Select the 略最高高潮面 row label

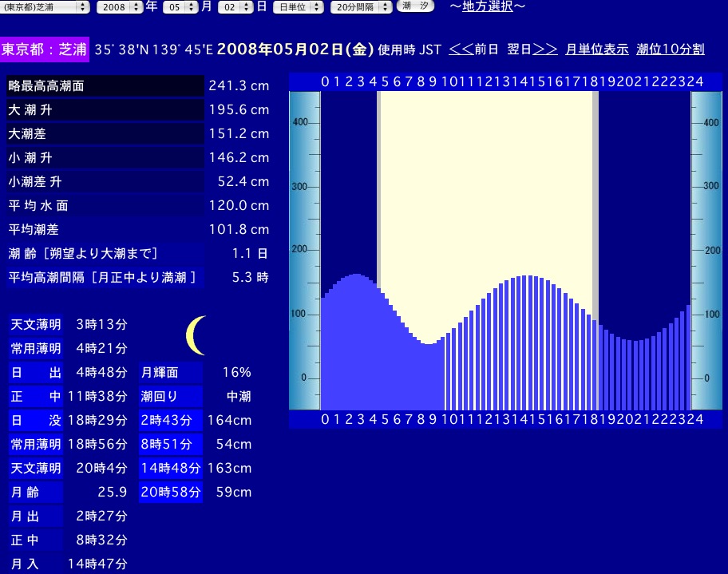(105, 86)
